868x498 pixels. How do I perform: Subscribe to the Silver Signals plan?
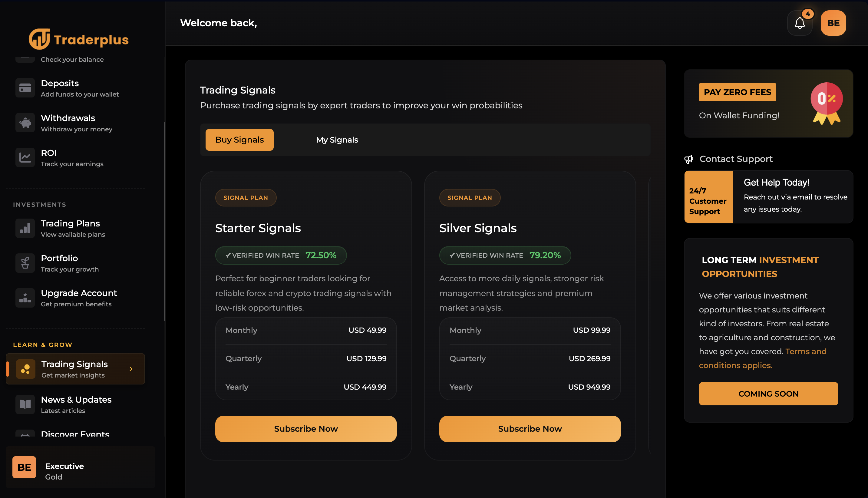click(530, 429)
